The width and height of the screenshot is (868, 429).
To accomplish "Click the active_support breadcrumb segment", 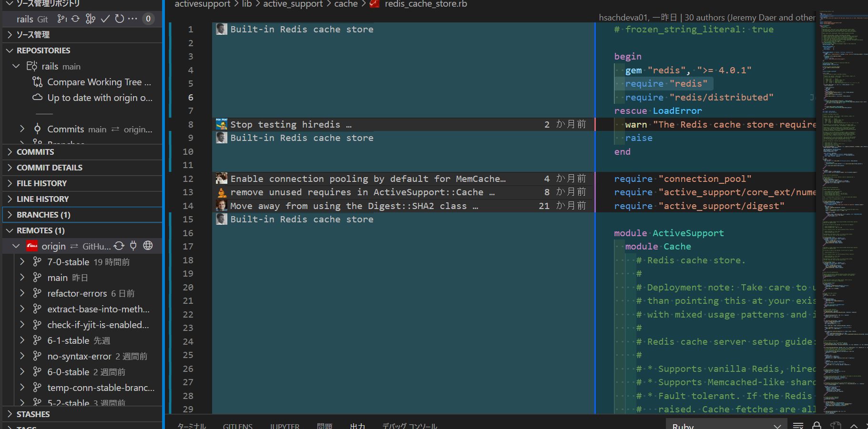I will (x=293, y=4).
